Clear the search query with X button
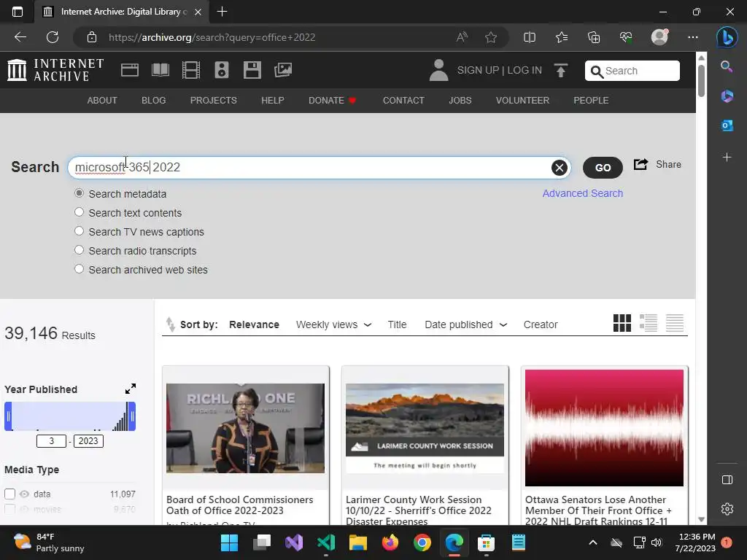 click(560, 168)
